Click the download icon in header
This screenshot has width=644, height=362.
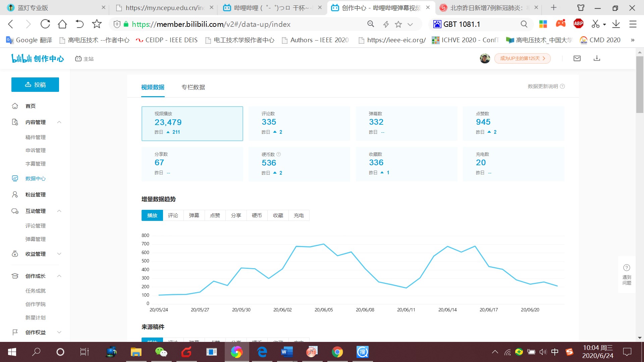(x=597, y=58)
